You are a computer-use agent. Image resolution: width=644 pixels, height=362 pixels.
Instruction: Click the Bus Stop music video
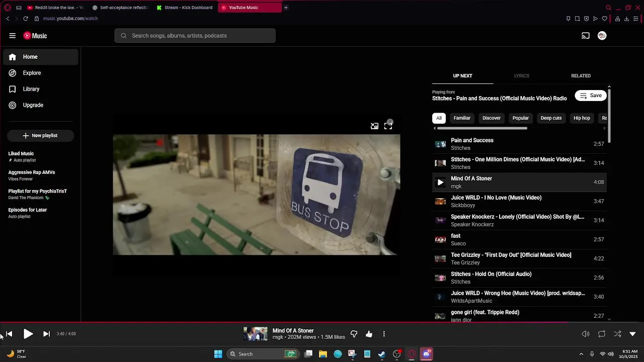(x=257, y=195)
